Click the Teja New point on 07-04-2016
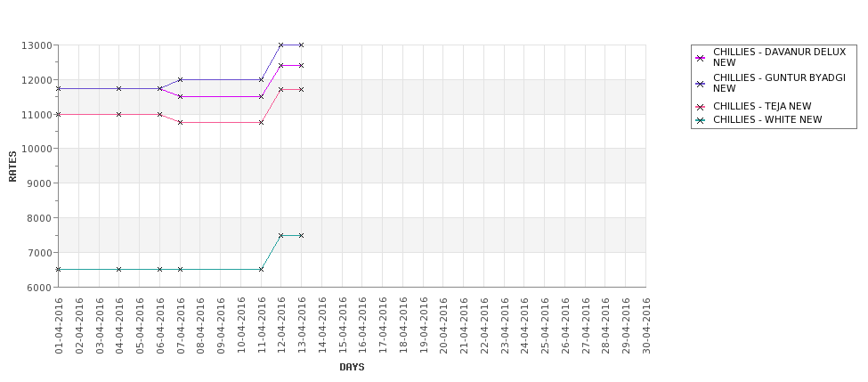The width and height of the screenshot is (868, 382). 180,122
